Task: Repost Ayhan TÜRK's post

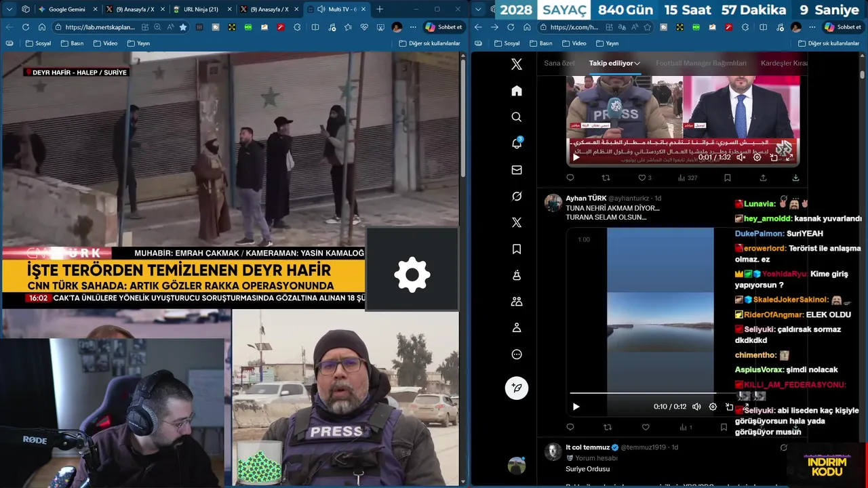Action: pyautogui.click(x=608, y=428)
